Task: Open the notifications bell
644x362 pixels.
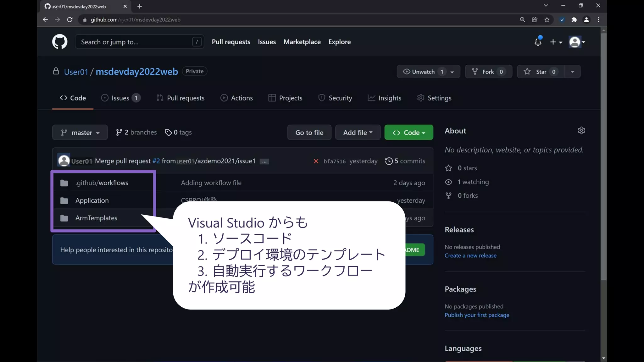Action: [538, 42]
